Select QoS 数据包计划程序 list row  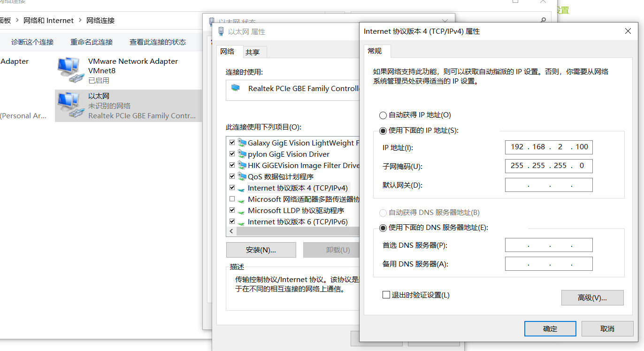[x=293, y=176]
